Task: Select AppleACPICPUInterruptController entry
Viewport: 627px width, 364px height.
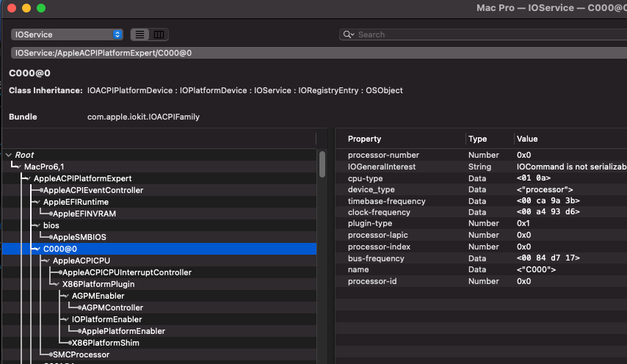Action: (127, 272)
